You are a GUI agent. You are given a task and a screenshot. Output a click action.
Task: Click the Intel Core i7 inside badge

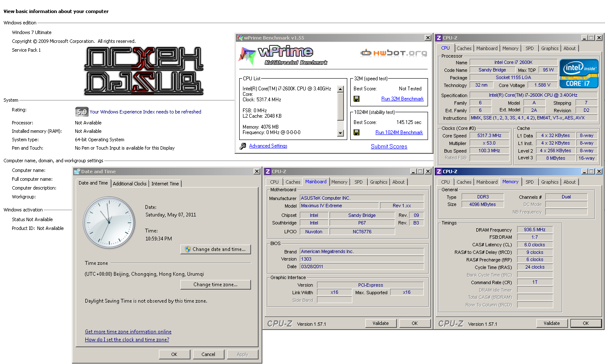point(579,73)
